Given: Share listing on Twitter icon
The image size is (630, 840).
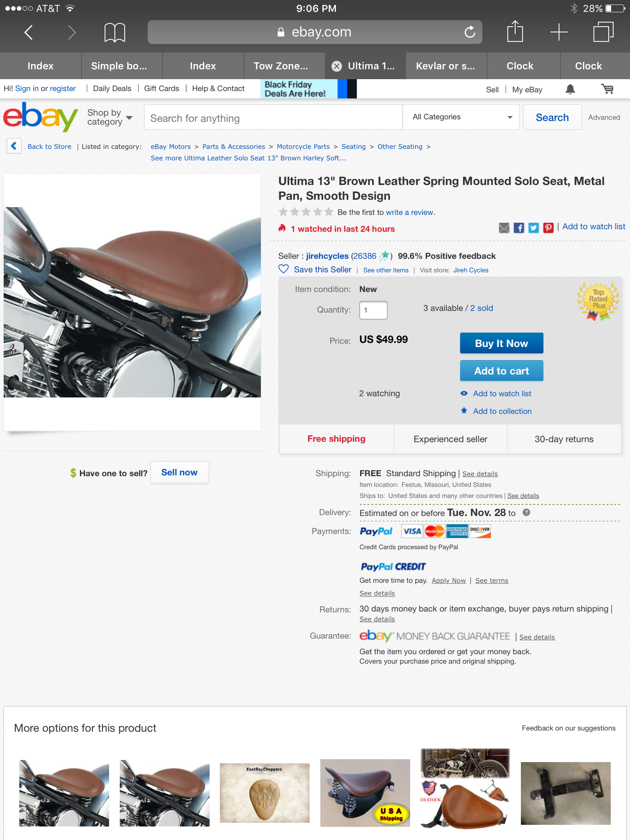Looking at the screenshot, I should pyautogui.click(x=534, y=228).
